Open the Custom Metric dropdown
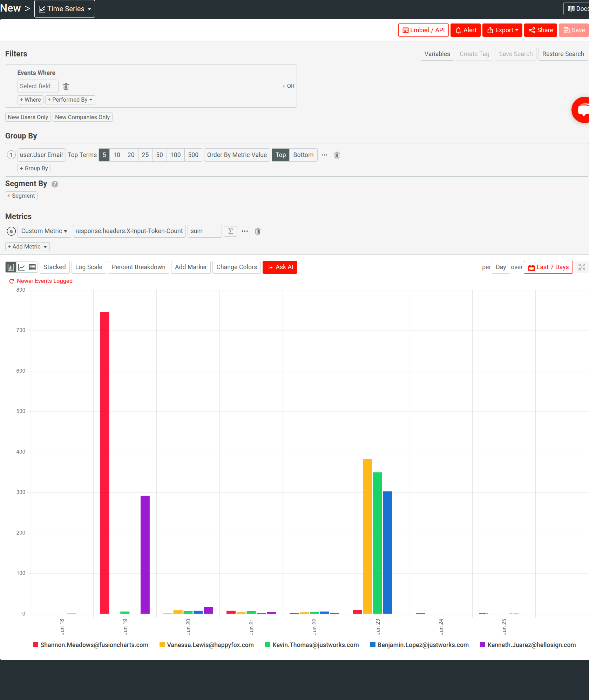This screenshot has width=589, height=700. (x=43, y=231)
